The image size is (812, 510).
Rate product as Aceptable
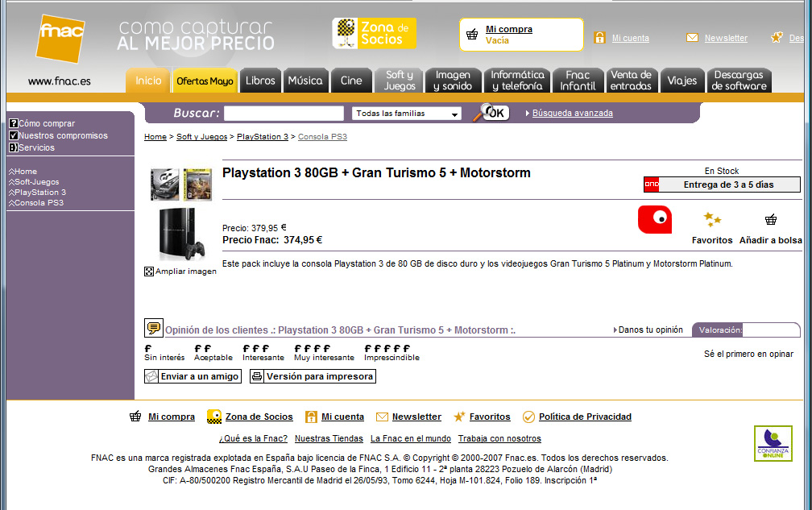[x=213, y=353]
